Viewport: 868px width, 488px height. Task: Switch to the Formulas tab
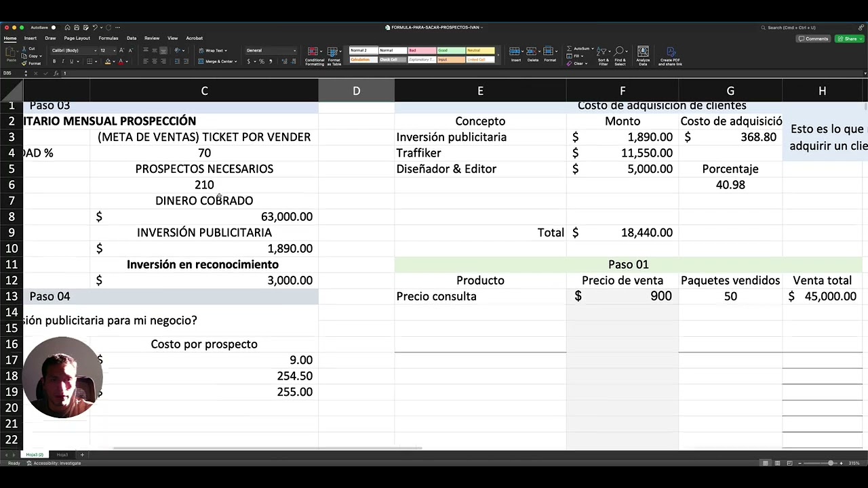click(x=108, y=38)
